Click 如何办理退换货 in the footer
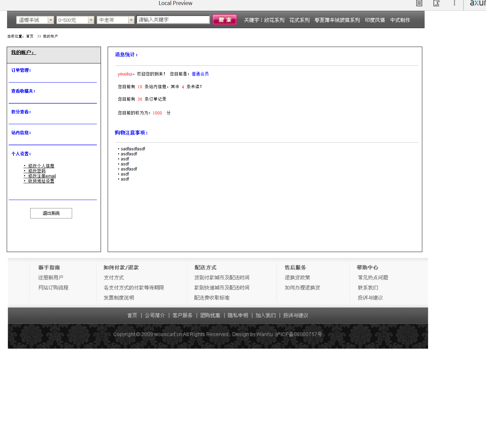Image resolution: width=486 pixels, height=448 pixels. point(303,288)
